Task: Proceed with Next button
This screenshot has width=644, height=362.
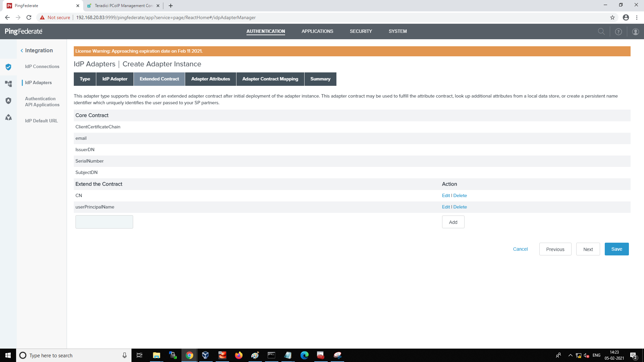Action: point(588,249)
